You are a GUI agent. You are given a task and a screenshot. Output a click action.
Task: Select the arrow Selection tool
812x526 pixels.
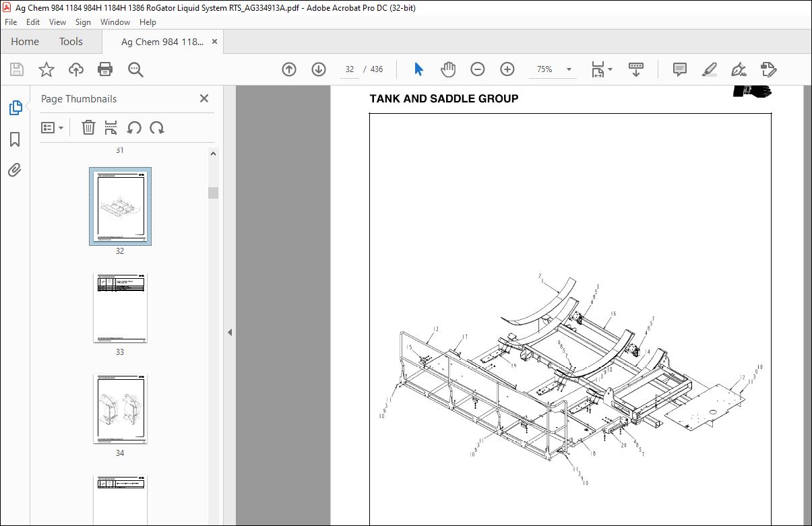pyautogui.click(x=418, y=69)
